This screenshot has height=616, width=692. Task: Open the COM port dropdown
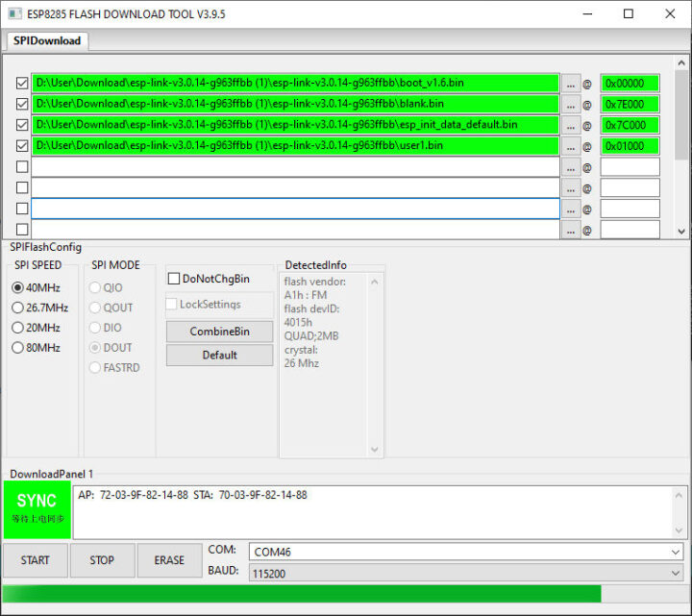click(x=466, y=552)
